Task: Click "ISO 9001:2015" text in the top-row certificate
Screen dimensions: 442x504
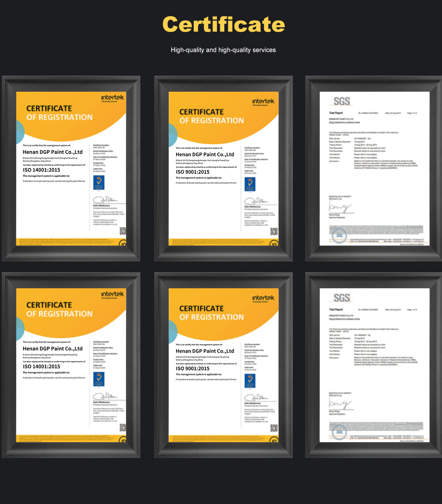Action: 193,172
